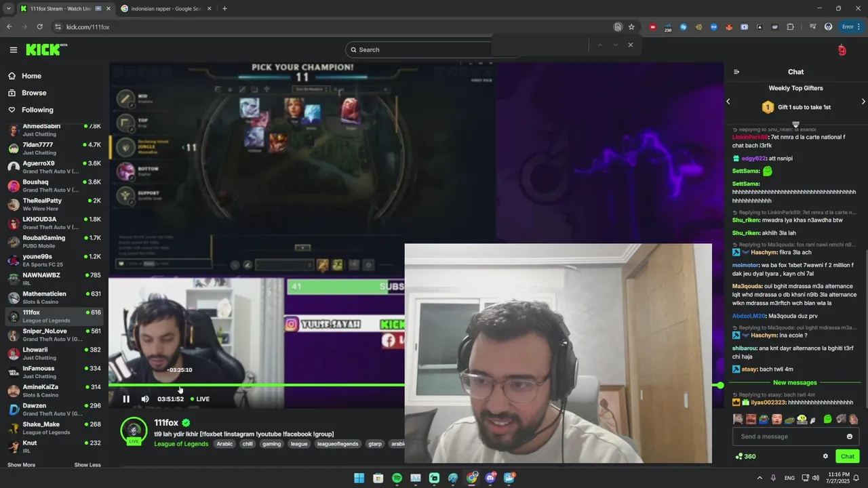Open Boushaq channel in the sidebar
The width and height of the screenshot is (868, 488).
(54, 186)
